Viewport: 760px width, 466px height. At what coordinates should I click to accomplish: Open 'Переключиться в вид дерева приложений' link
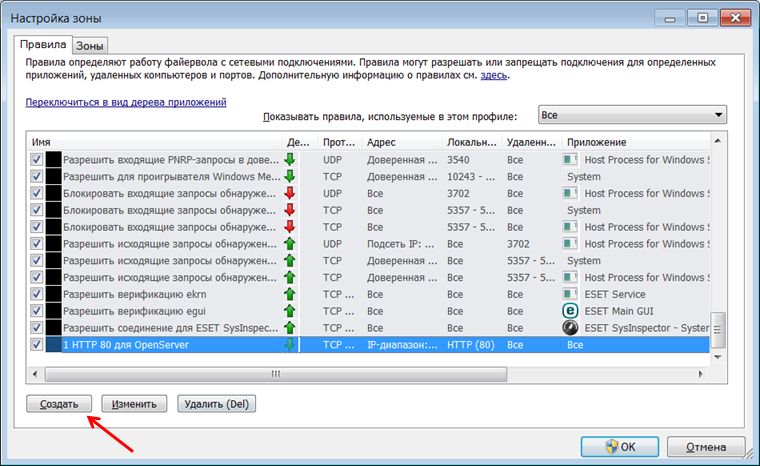126,102
